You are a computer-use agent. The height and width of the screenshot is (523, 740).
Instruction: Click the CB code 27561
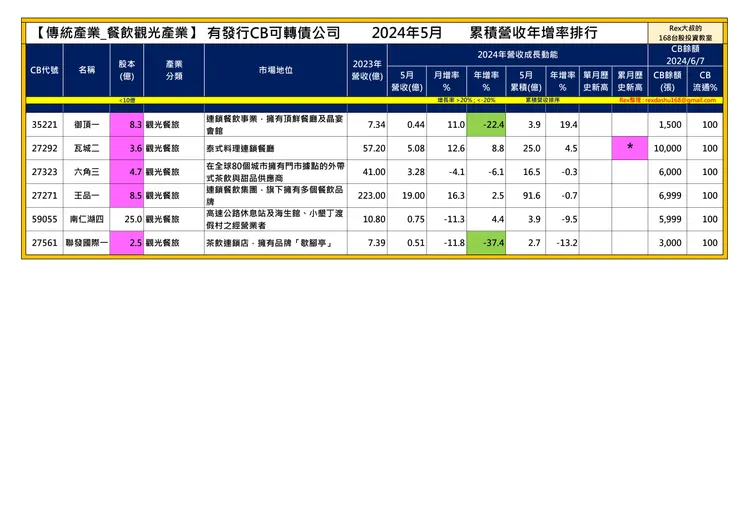point(44,243)
